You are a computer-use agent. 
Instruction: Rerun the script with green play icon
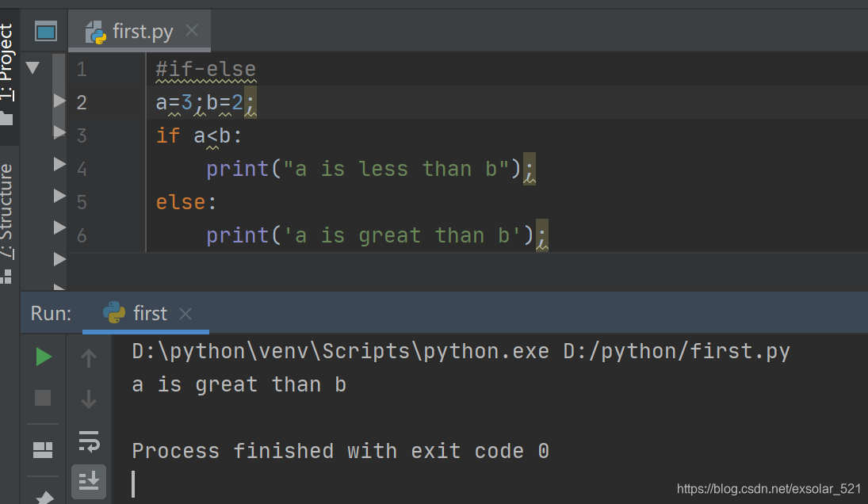pos(44,357)
